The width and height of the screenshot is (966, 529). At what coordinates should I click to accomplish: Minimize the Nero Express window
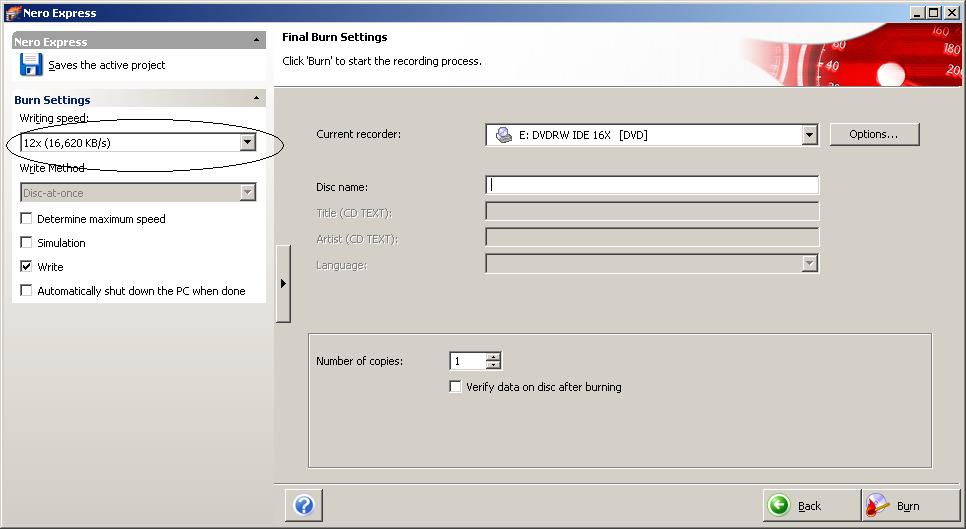[x=917, y=12]
